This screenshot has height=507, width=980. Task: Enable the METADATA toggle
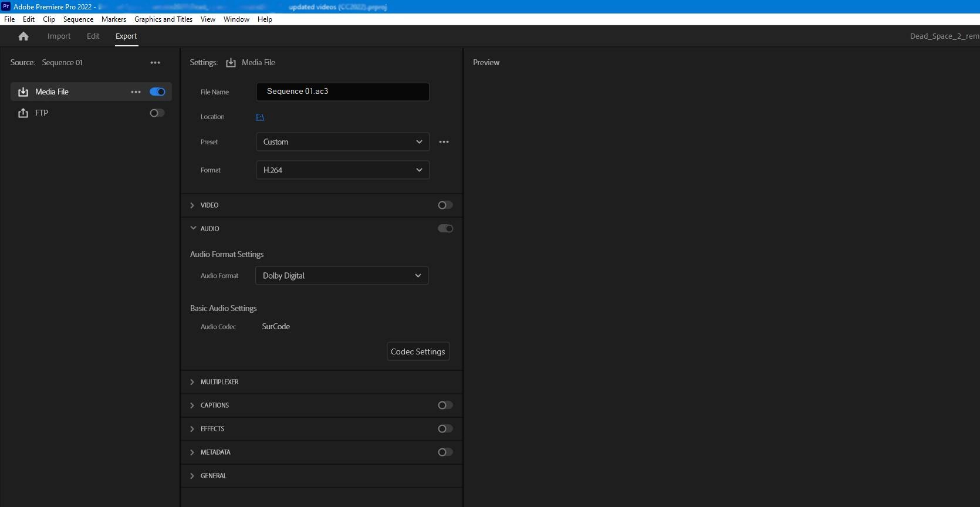click(445, 452)
